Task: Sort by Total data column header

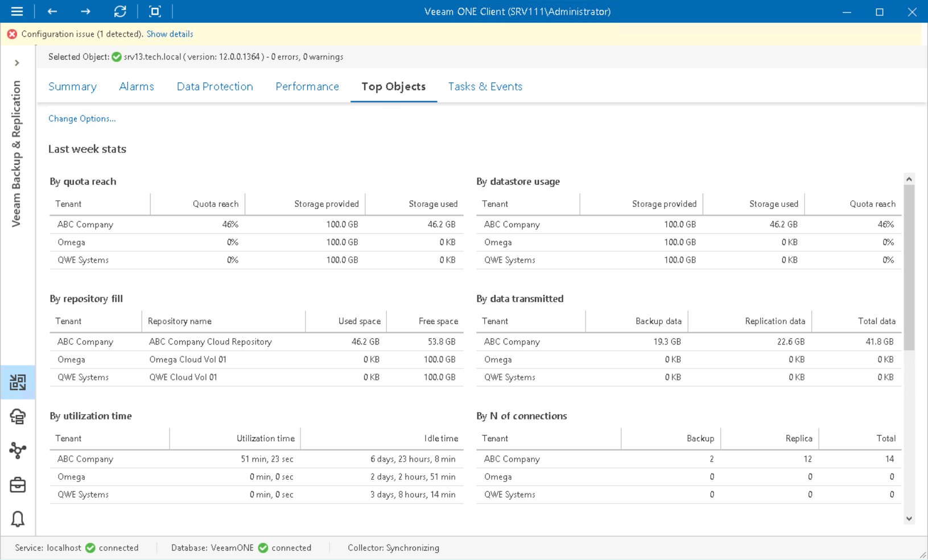Action: pos(857,321)
